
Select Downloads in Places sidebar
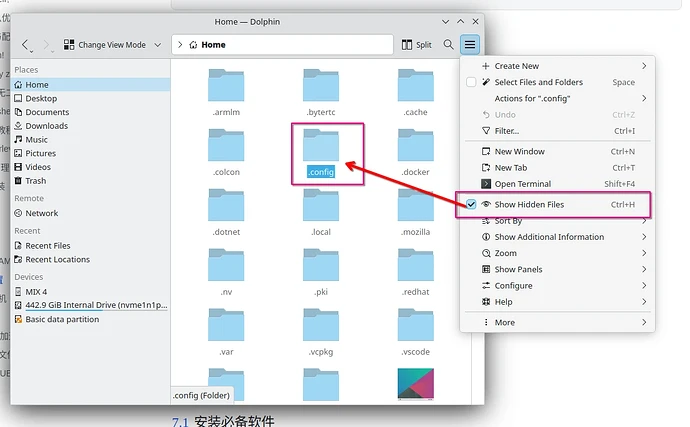tap(46, 126)
